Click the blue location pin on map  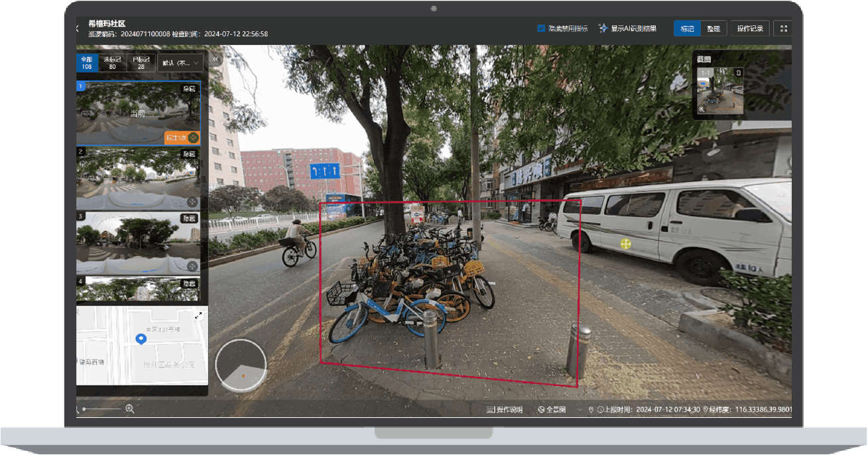[x=141, y=339]
